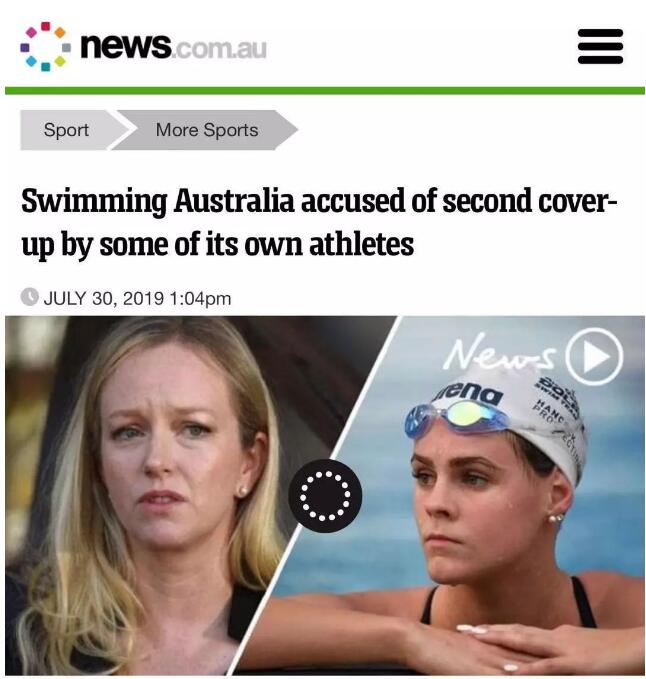The height and width of the screenshot is (679, 646).
Task: Click the colorful dotted news.com.au logo icon
Action: click(45, 46)
